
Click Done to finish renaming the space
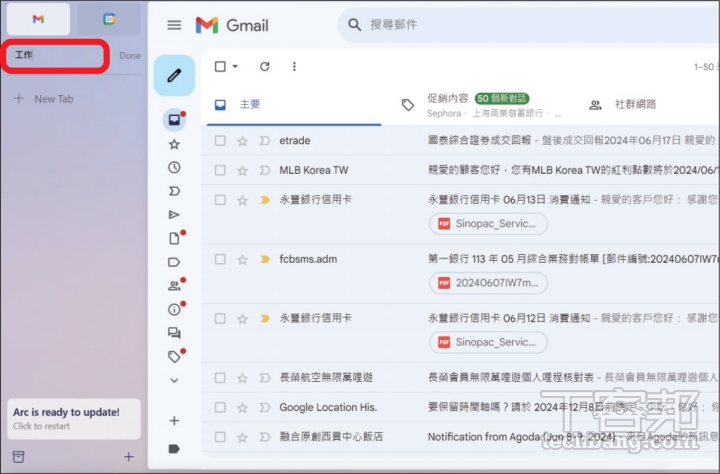pyautogui.click(x=130, y=56)
